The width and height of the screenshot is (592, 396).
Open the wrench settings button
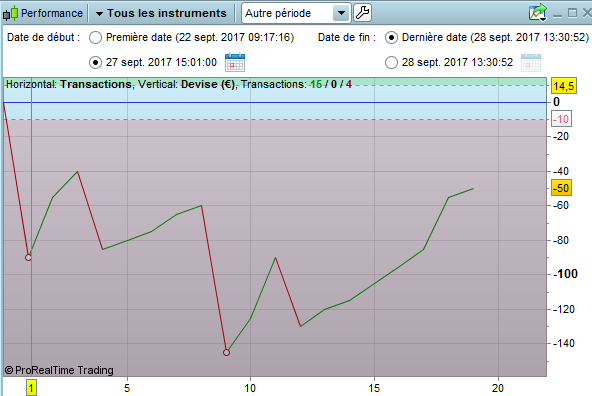(362, 13)
